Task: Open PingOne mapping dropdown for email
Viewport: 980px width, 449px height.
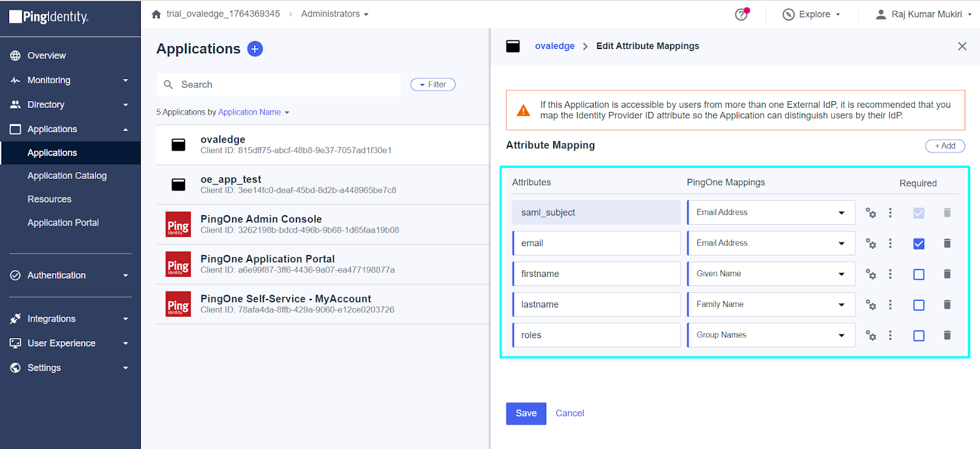Action: tap(771, 243)
